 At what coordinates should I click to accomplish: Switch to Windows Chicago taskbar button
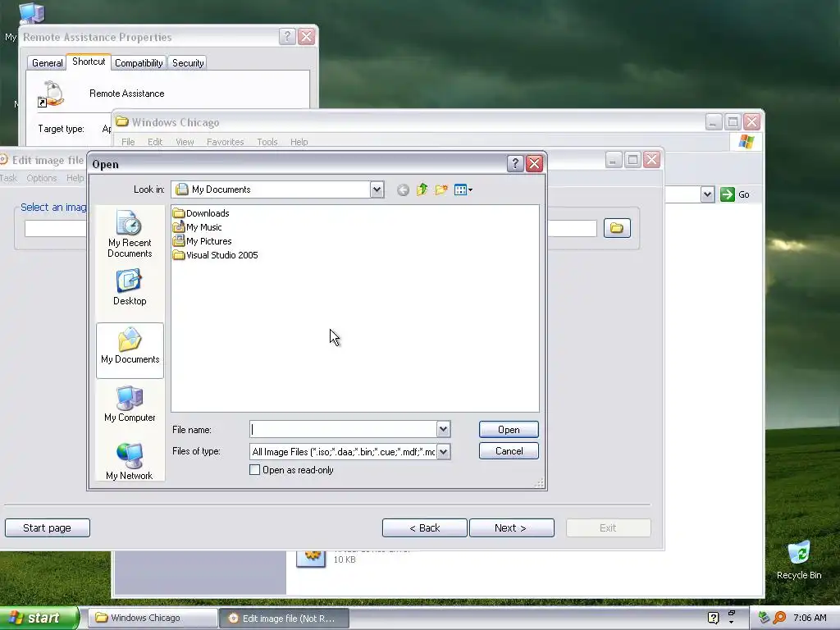coord(152,618)
